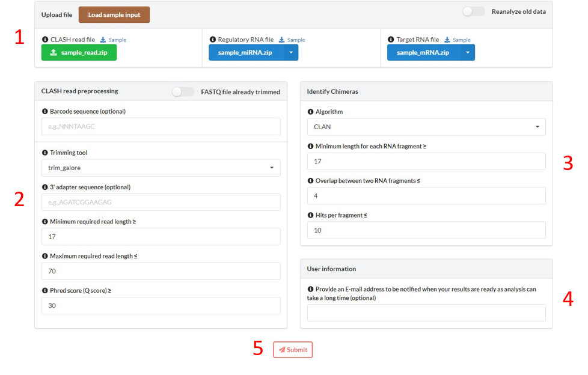
Task: Download the CLASH read file Sample link
Action: [117, 40]
